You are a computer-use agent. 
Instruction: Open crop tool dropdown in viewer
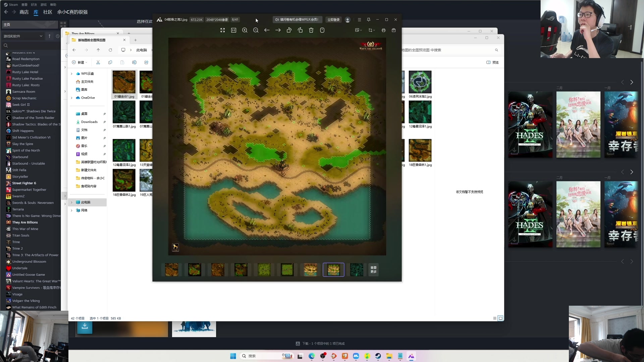click(x=372, y=30)
